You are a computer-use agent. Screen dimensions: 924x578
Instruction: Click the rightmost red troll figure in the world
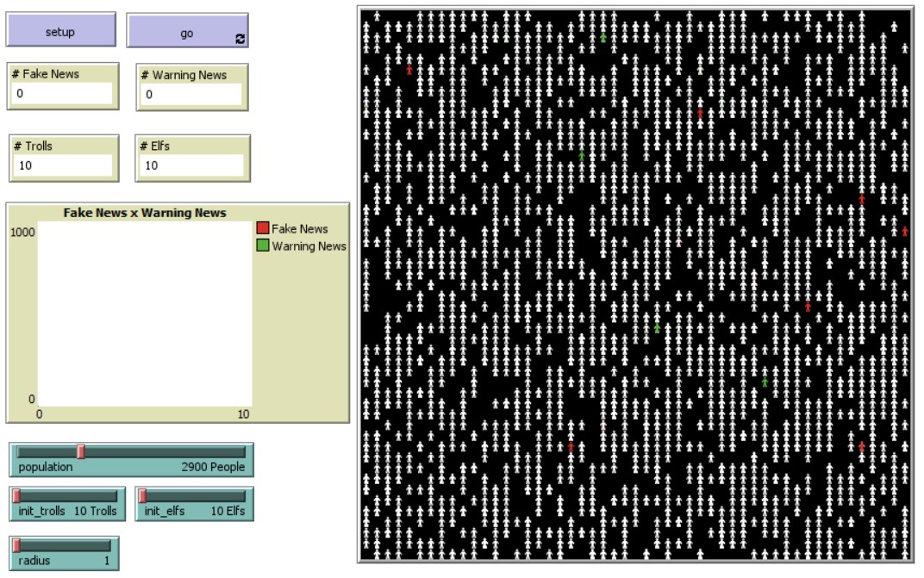point(905,231)
